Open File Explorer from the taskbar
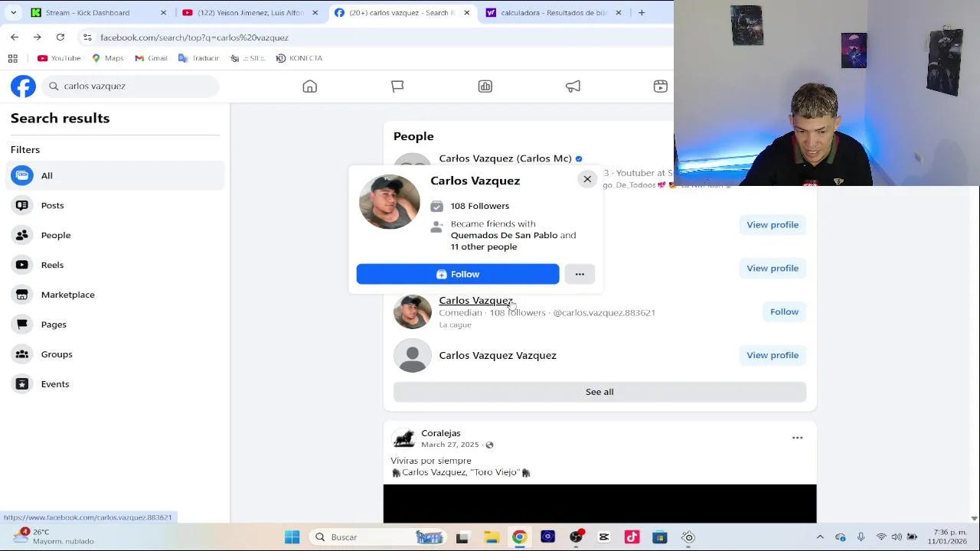This screenshot has width=980, height=551. pos(491,537)
